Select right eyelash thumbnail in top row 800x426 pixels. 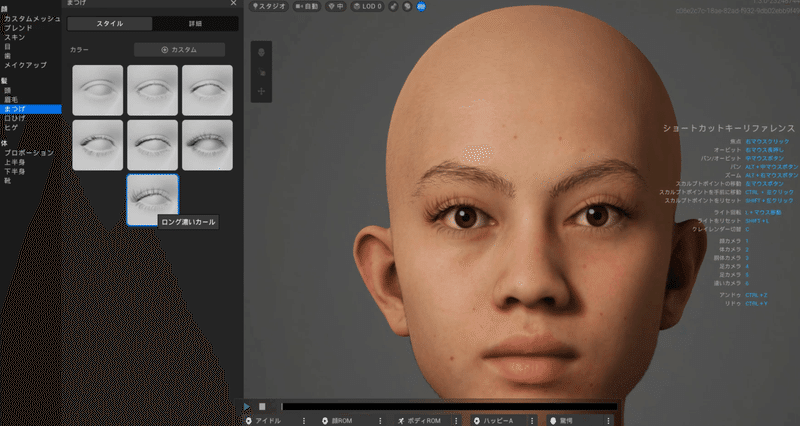pos(207,90)
